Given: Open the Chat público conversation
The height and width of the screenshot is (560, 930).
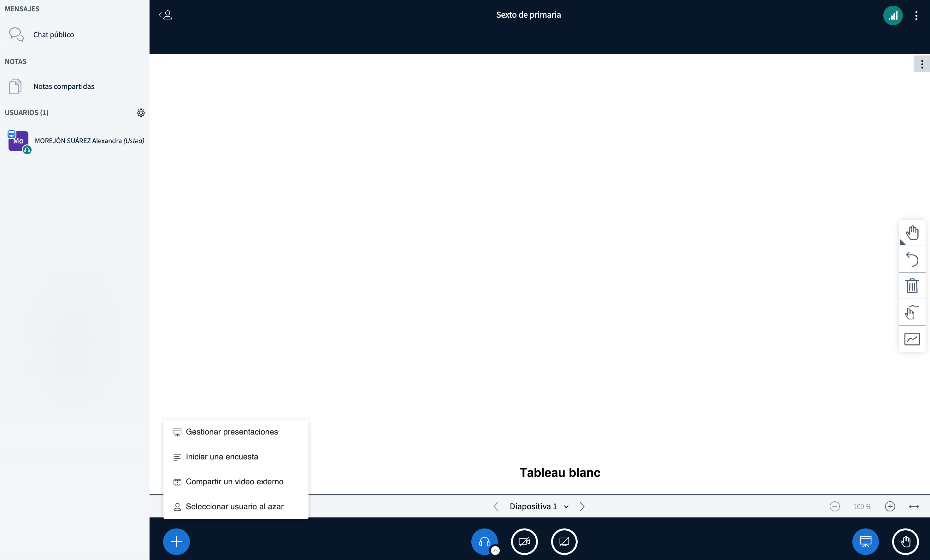Looking at the screenshot, I should pyautogui.click(x=53, y=35).
